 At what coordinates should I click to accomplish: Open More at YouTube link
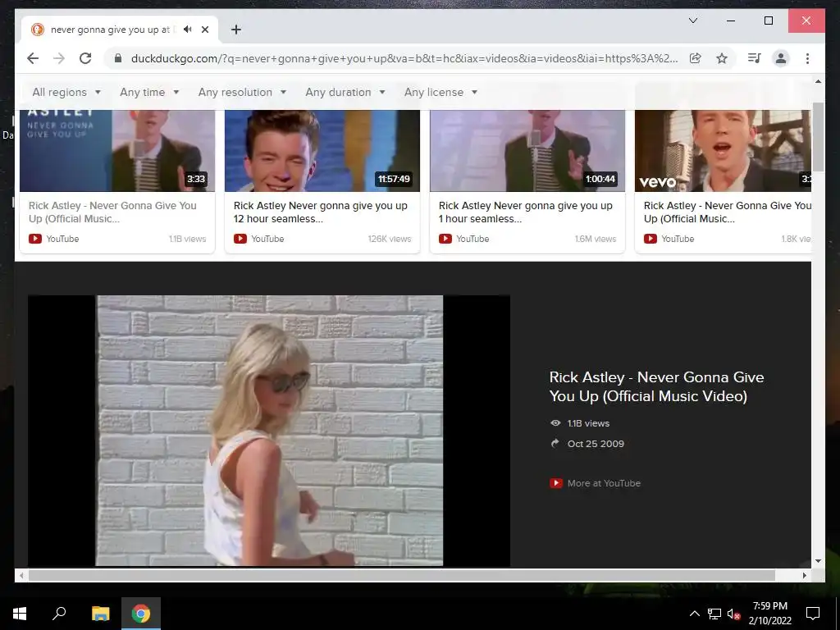[604, 483]
